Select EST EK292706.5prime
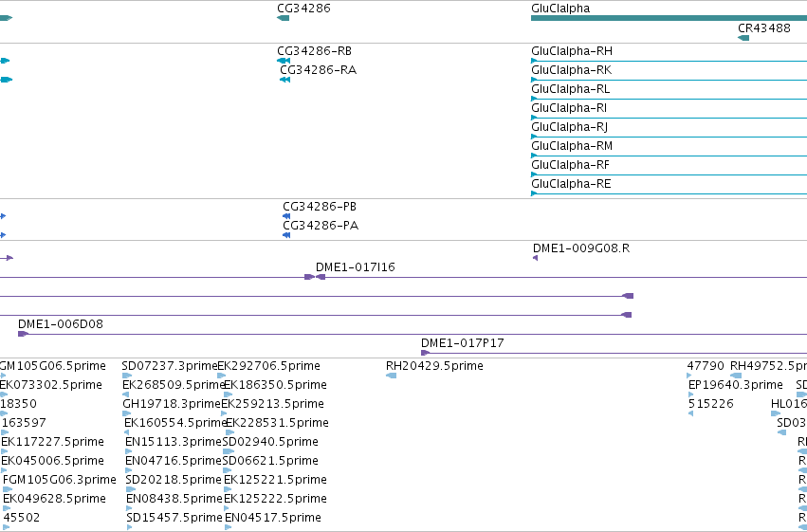The image size is (807, 532). [268, 366]
